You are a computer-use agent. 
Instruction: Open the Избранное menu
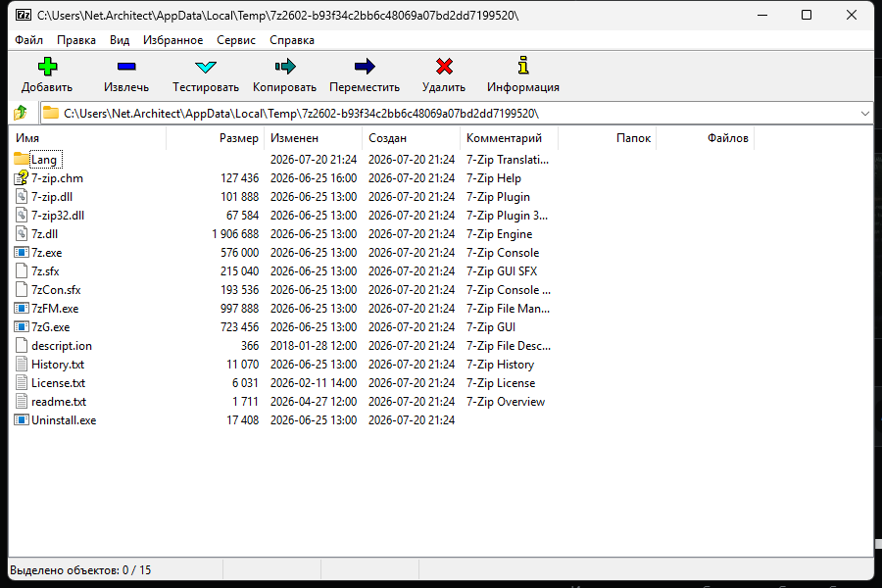click(172, 40)
